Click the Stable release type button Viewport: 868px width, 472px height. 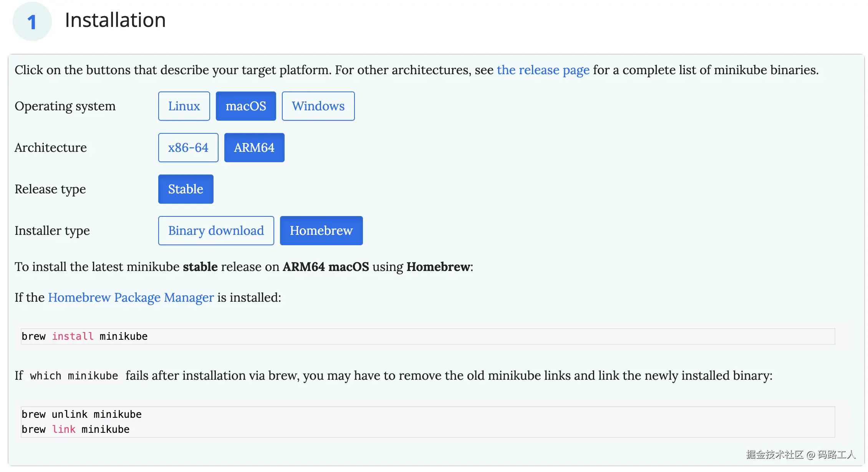(186, 189)
